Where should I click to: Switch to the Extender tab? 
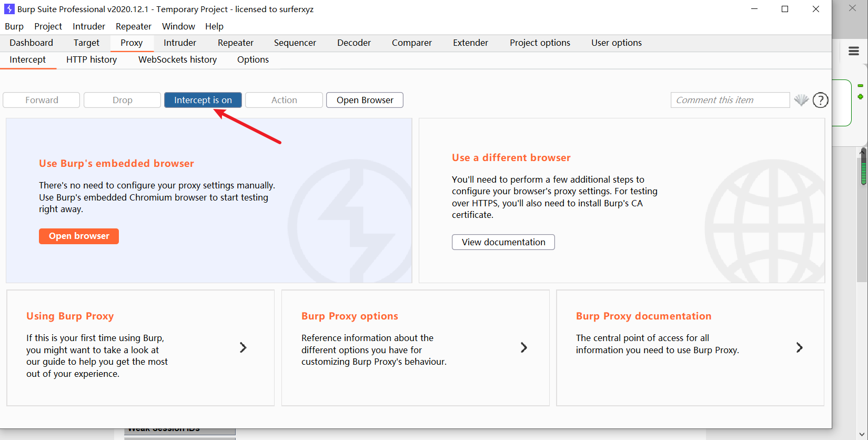[471, 43]
